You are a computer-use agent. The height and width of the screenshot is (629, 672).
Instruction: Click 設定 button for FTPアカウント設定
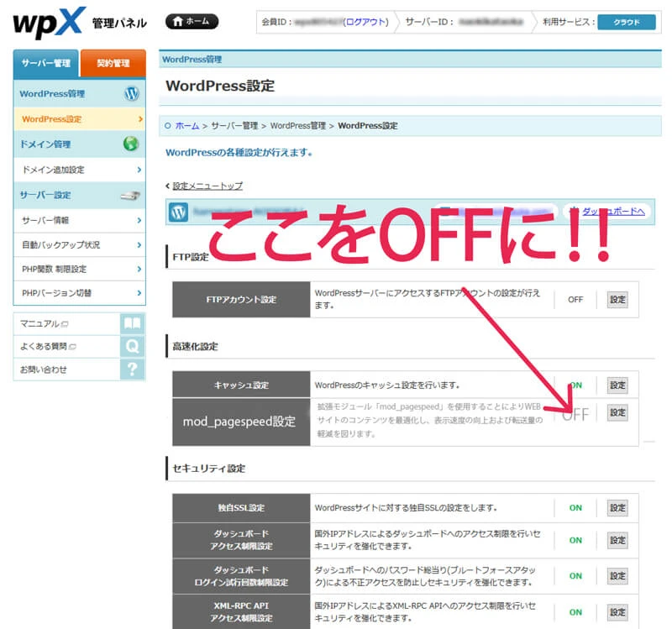click(617, 300)
